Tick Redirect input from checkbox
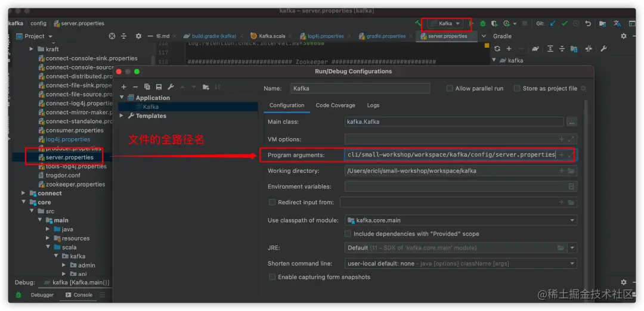This screenshot has width=644, height=311. coord(272,202)
